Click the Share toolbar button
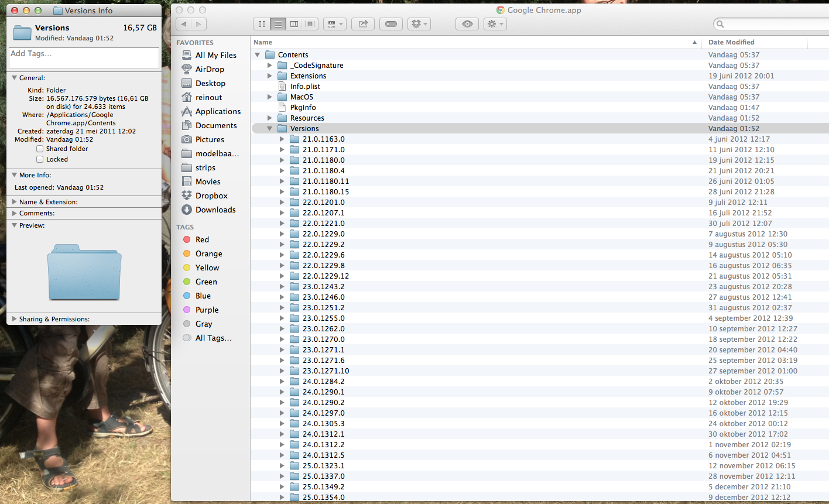 click(x=363, y=24)
